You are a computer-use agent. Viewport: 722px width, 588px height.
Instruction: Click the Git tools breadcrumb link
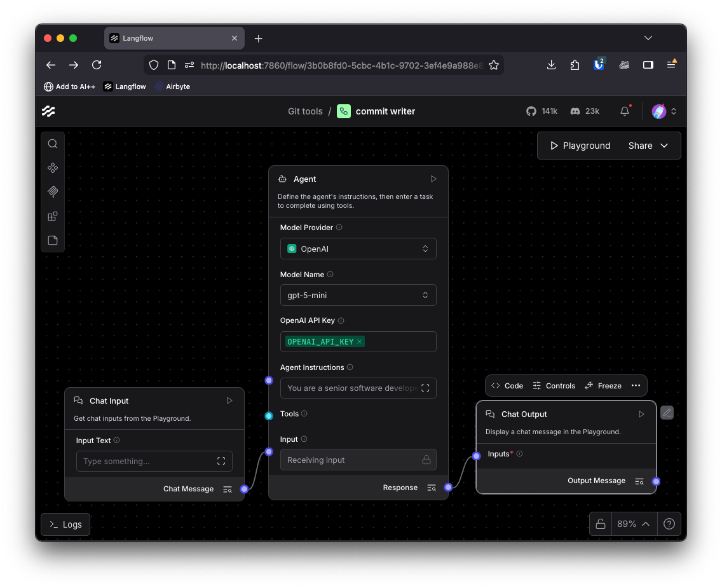pyautogui.click(x=305, y=111)
